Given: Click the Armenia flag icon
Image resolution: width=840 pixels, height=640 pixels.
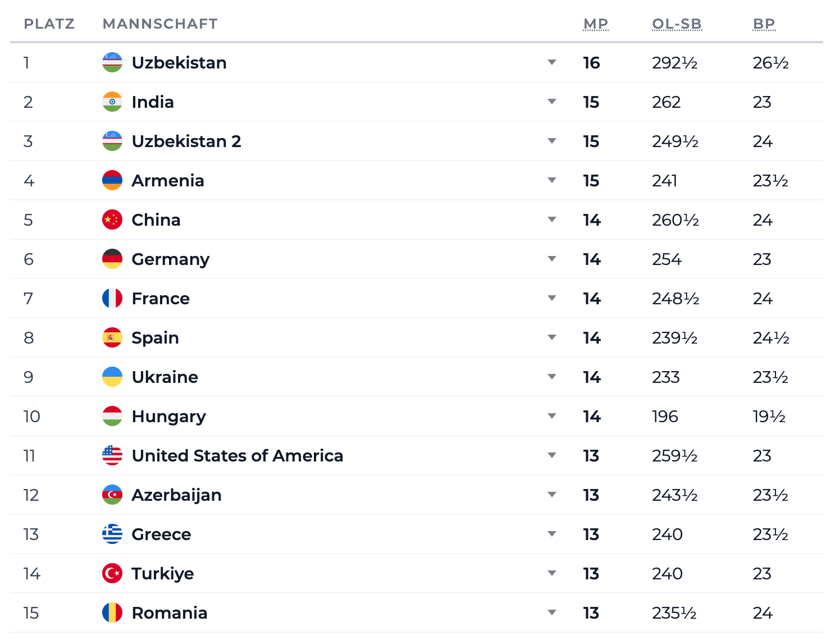Looking at the screenshot, I should tap(112, 180).
